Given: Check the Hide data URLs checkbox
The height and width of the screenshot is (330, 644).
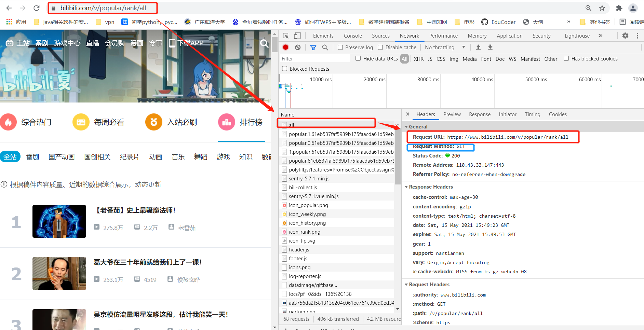Looking at the screenshot, I should 358,58.
